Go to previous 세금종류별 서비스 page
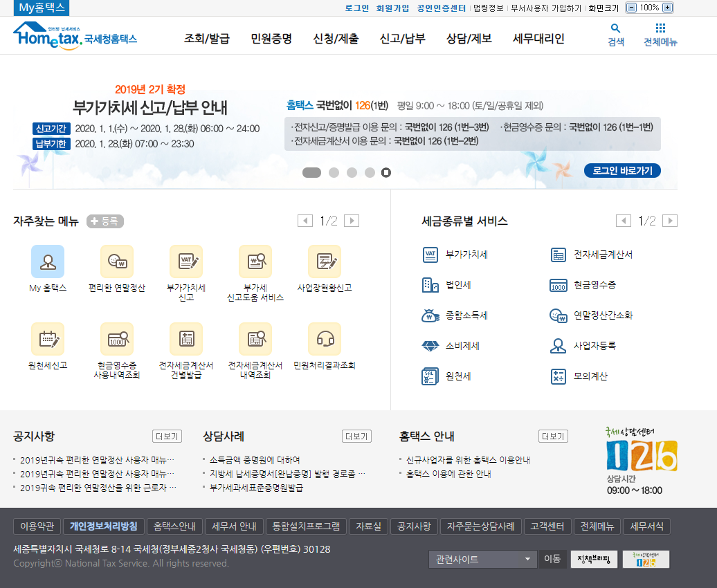717x588 pixels. click(624, 221)
